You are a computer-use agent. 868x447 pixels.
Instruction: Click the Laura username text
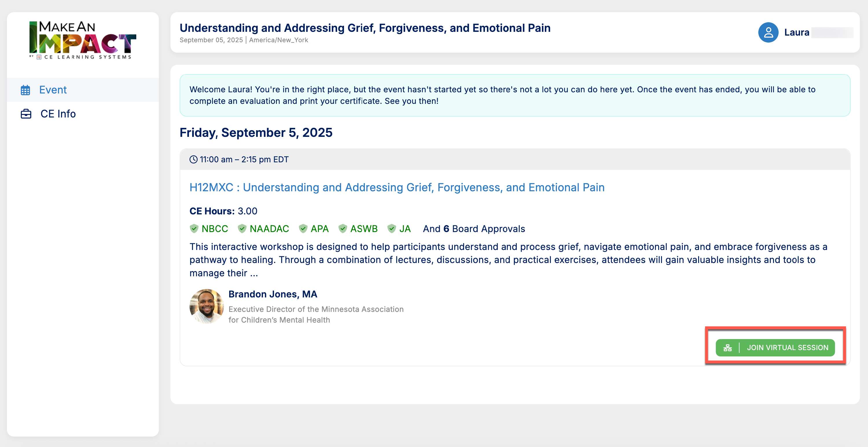(x=797, y=32)
